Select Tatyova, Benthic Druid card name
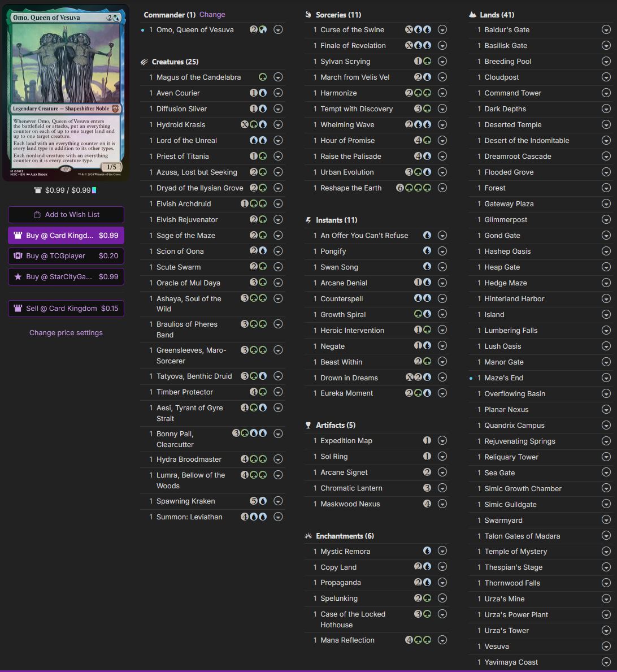The image size is (617, 672). pyautogui.click(x=194, y=376)
